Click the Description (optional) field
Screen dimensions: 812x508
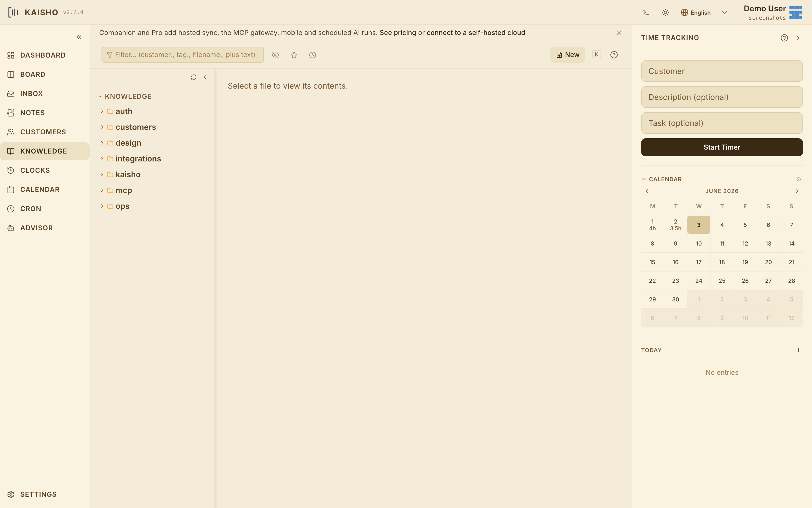[722, 97]
